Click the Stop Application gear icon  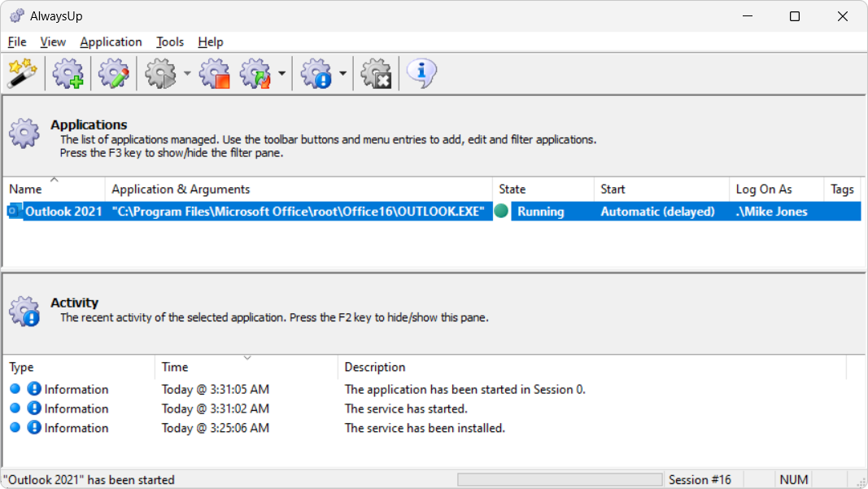click(215, 73)
